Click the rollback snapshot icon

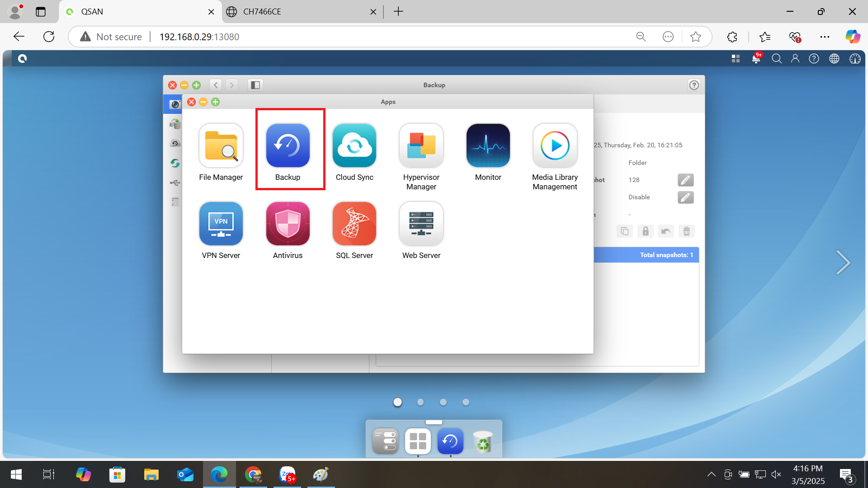[x=666, y=231]
